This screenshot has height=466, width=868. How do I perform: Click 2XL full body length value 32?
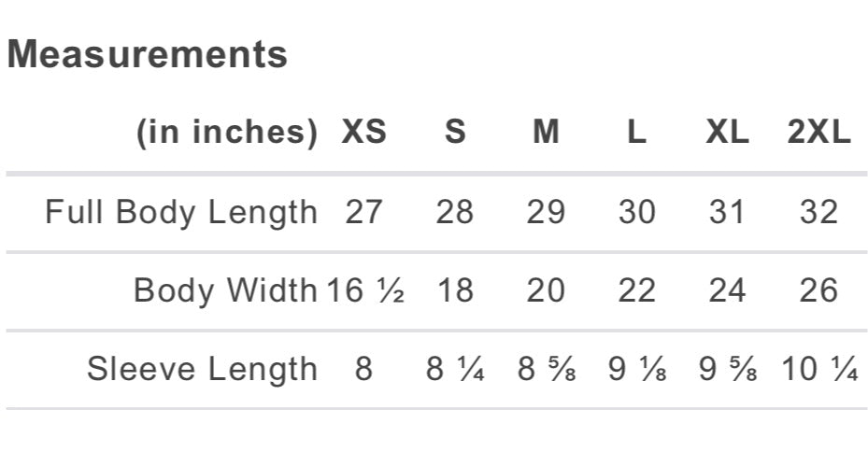pos(818,212)
